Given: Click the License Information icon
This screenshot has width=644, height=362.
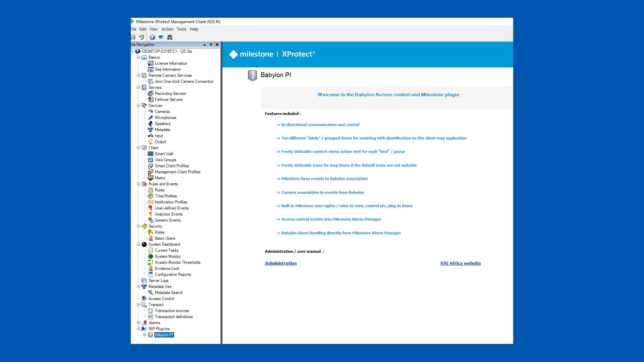Looking at the screenshot, I should tap(151, 63).
